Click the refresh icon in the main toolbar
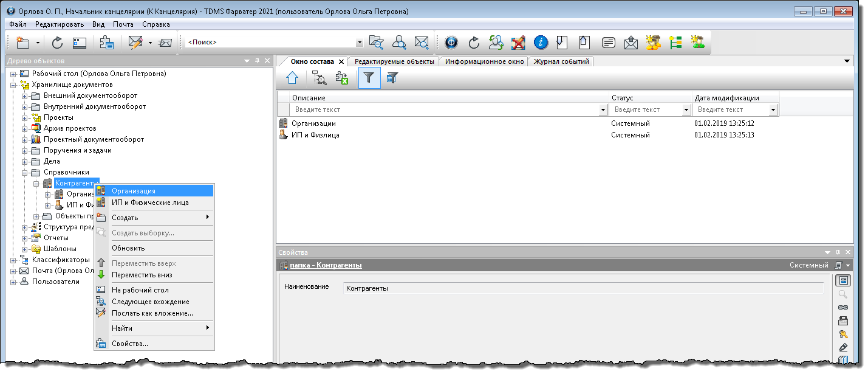 pyautogui.click(x=57, y=43)
